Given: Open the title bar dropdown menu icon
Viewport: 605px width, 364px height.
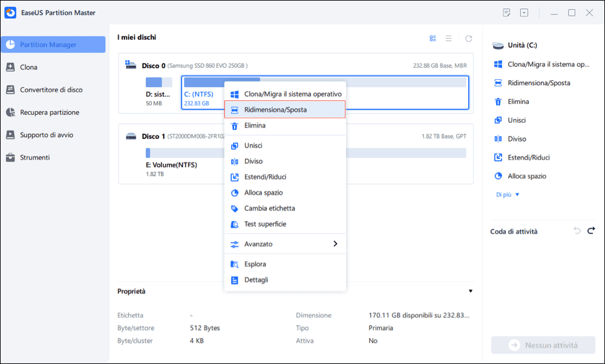Looking at the screenshot, I should click(524, 13).
